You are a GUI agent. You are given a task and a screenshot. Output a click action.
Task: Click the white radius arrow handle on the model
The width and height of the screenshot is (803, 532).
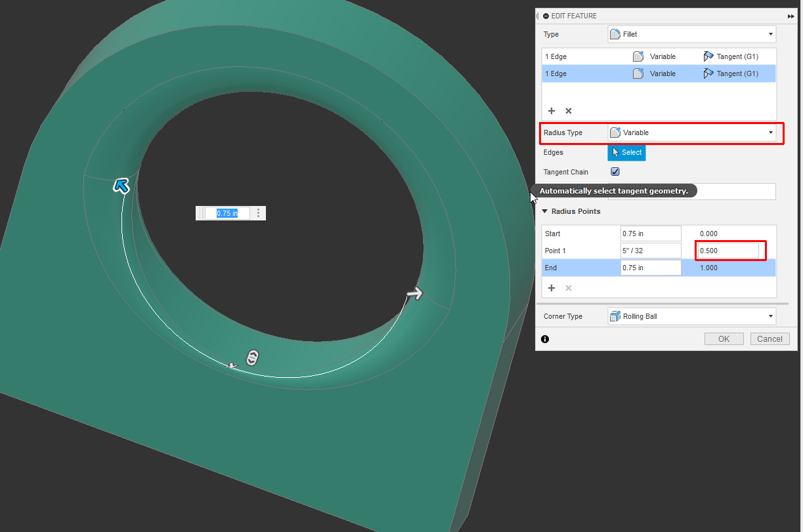pyautogui.click(x=414, y=295)
